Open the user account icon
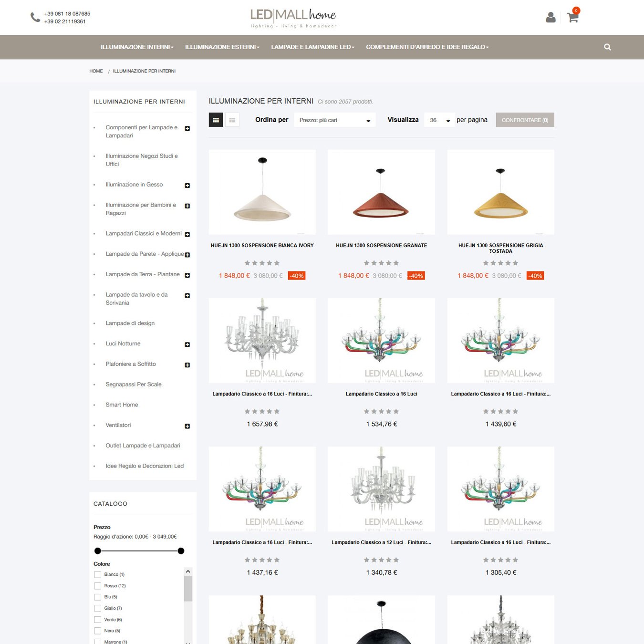644x644 pixels. tap(551, 18)
